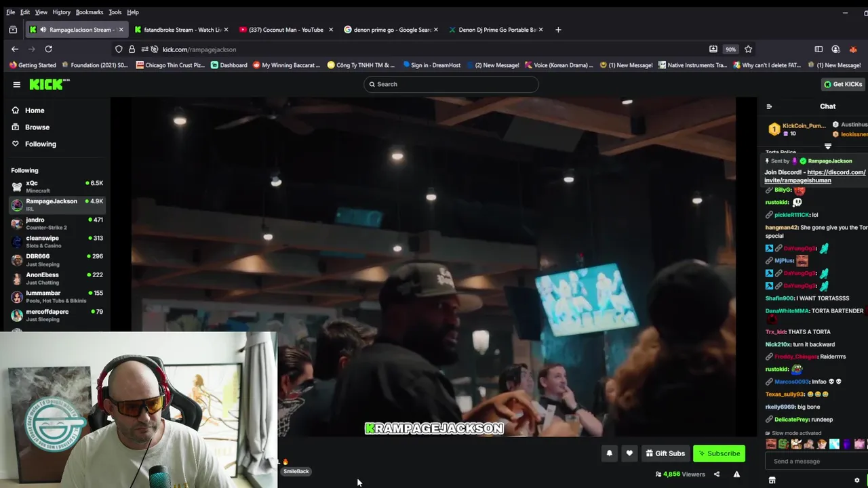
Task: Open the Voice (Korean Drama) bookmark
Action: coord(558,65)
